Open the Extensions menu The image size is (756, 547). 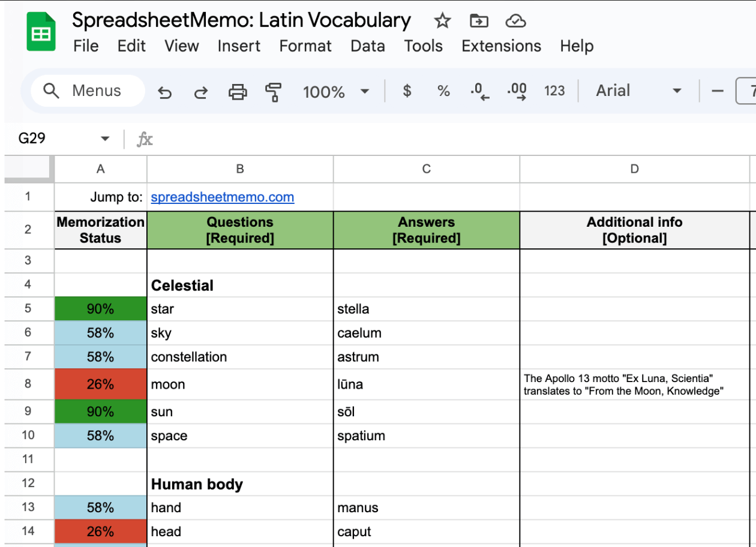(x=501, y=46)
